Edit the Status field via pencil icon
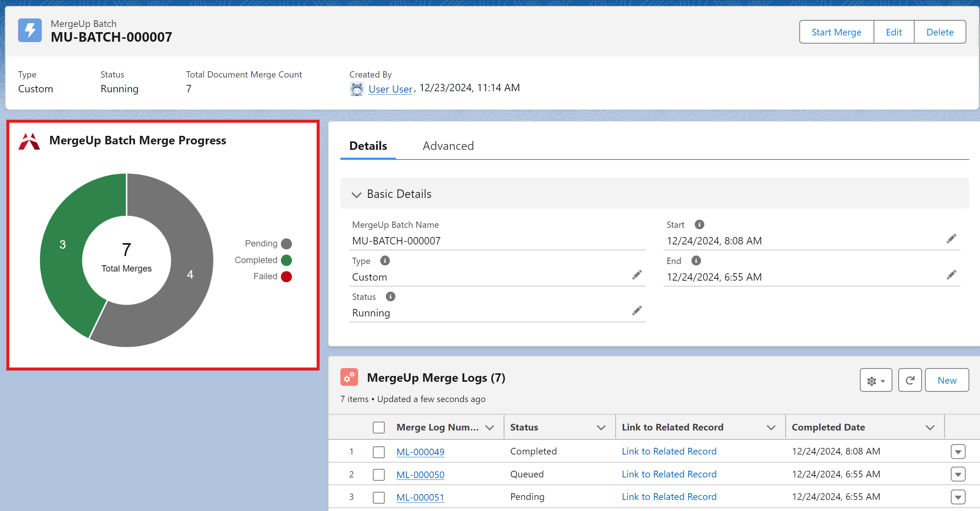 [x=637, y=311]
